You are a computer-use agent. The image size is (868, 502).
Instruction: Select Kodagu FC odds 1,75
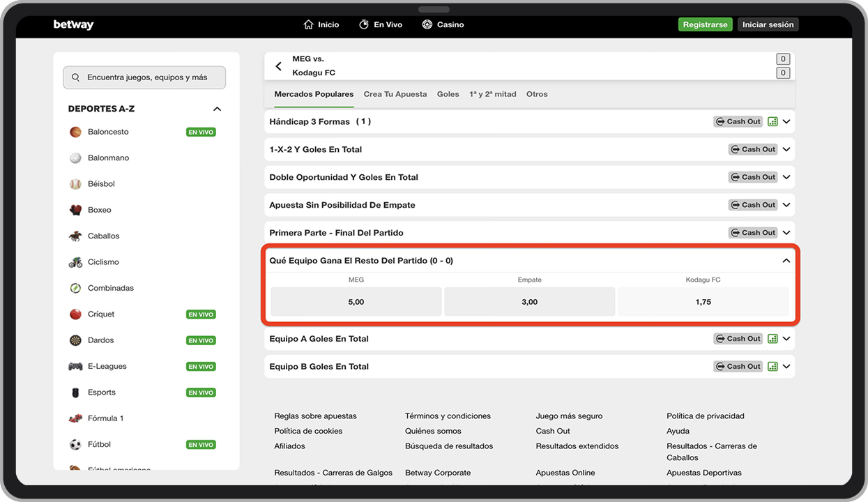point(703,302)
